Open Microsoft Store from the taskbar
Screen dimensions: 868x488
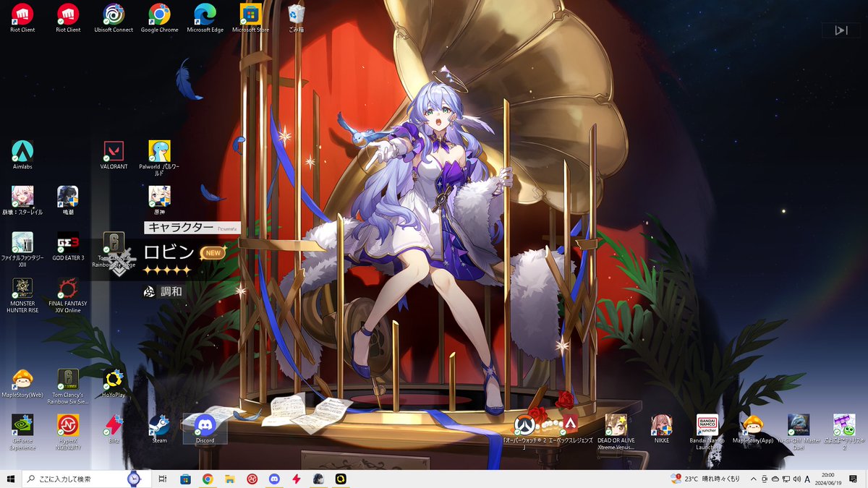tap(185, 479)
